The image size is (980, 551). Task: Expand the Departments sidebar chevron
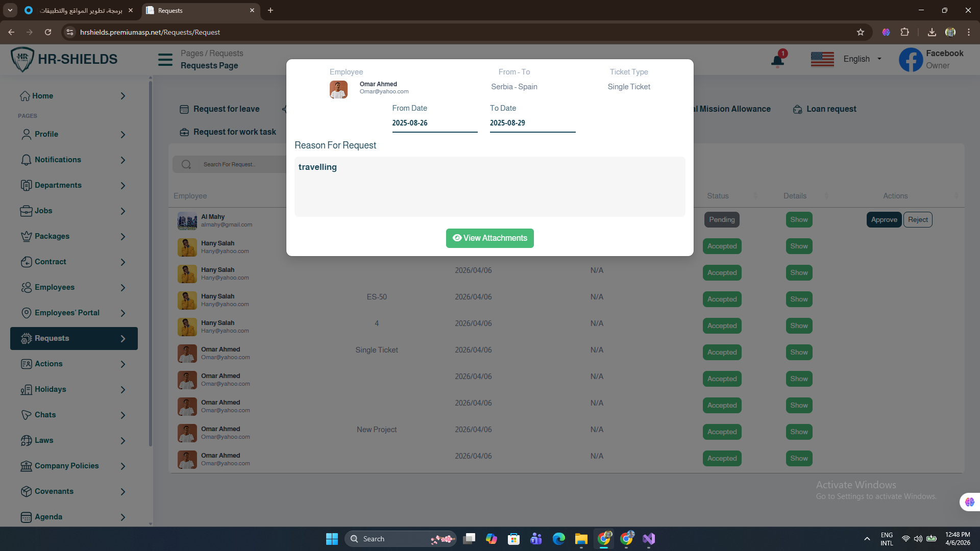pos(123,186)
